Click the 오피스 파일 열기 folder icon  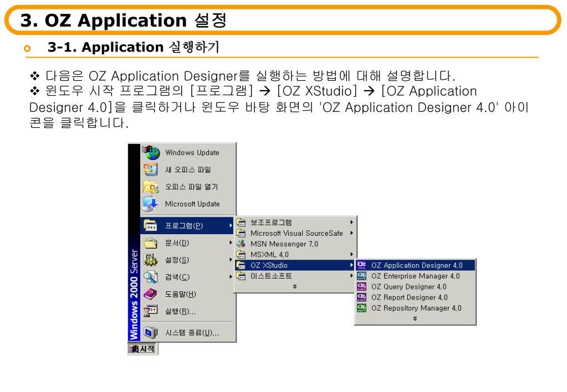click(x=151, y=187)
